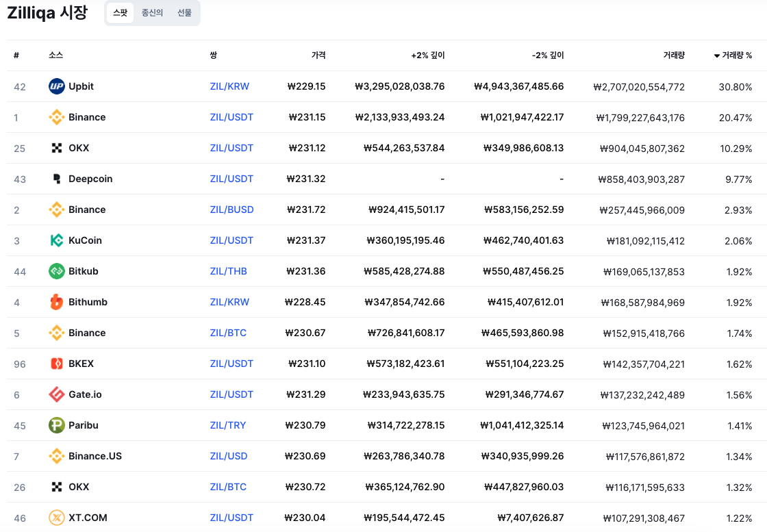The width and height of the screenshot is (767, 532).
Task: Open Upbit ZIL/KRW pair link
Action: pos(229,86)
